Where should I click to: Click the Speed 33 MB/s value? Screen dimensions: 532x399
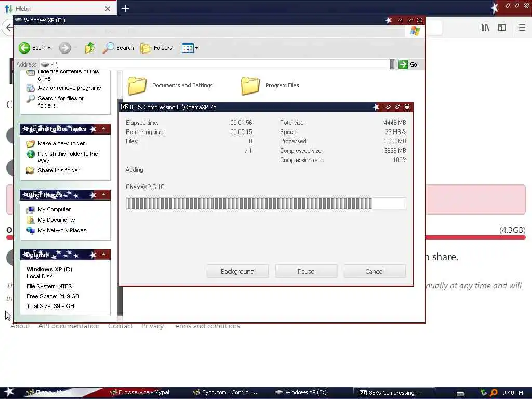click(x=395, y=132)
